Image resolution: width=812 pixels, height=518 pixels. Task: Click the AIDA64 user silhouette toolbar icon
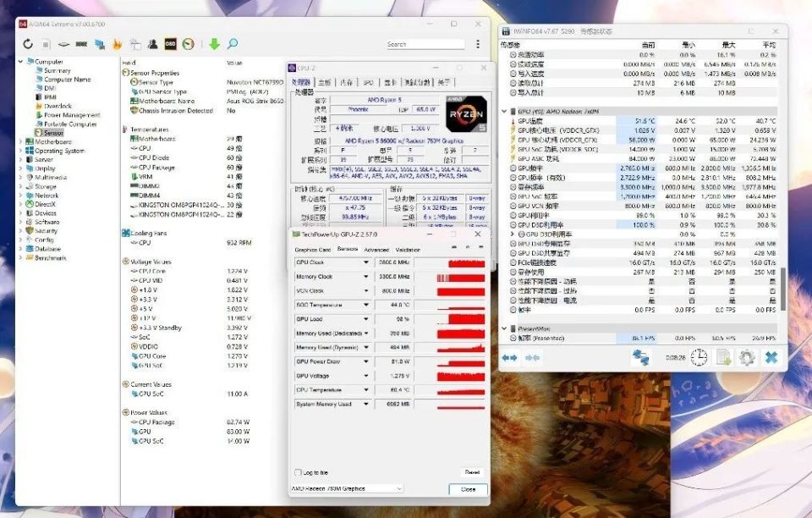(x=152, y=44)
